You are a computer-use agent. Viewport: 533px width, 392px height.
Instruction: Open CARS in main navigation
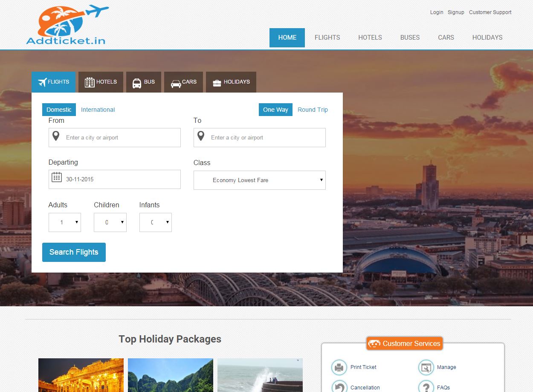point(446,38)
